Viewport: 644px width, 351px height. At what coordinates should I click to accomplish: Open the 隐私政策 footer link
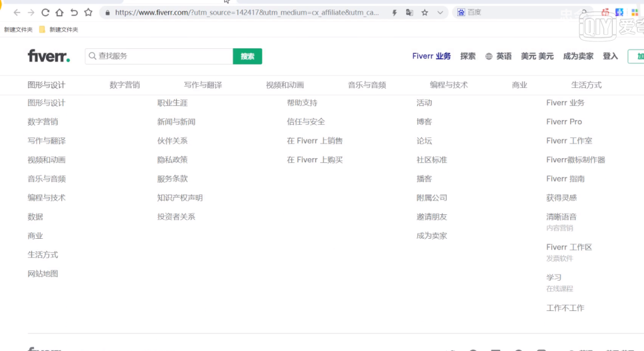172,159
